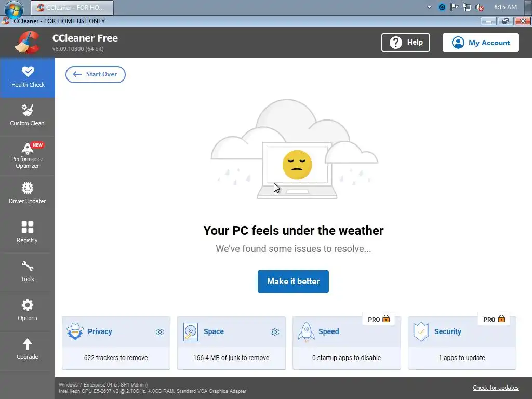This screenshot has height=399, width=532.
Task: Click the Privacy spy hat icon
Action: point(75,331)
